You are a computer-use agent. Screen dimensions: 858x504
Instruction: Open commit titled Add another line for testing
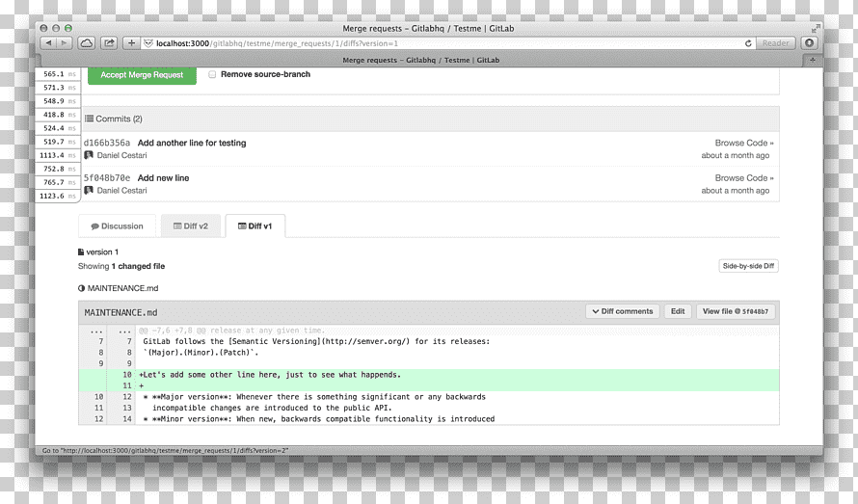[x=192, y=143]
